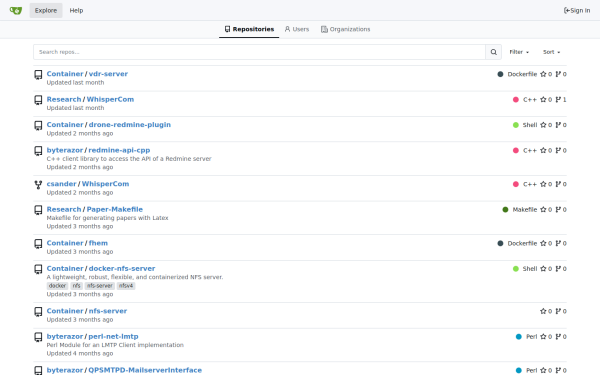Image resolution: width=600 pixels, height=375 pixels.
Task: Click star icon in vdr-server row
Action: (543, 74)
